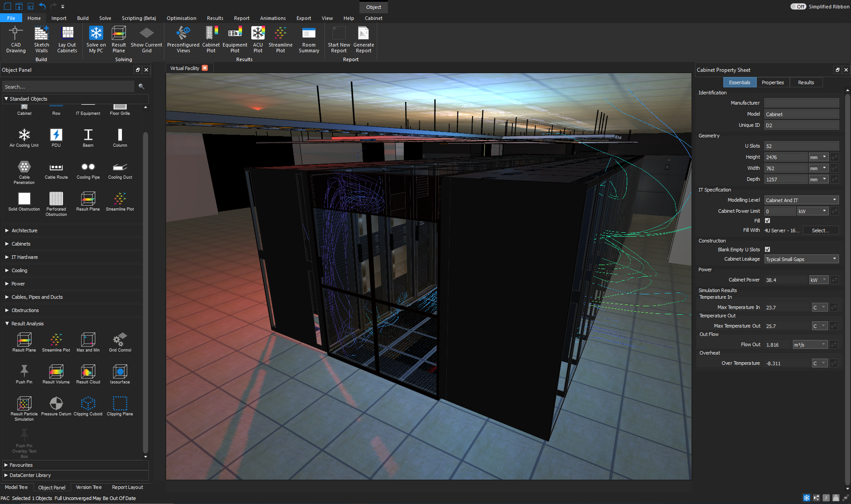Click the Fill With Select... button

820,231
